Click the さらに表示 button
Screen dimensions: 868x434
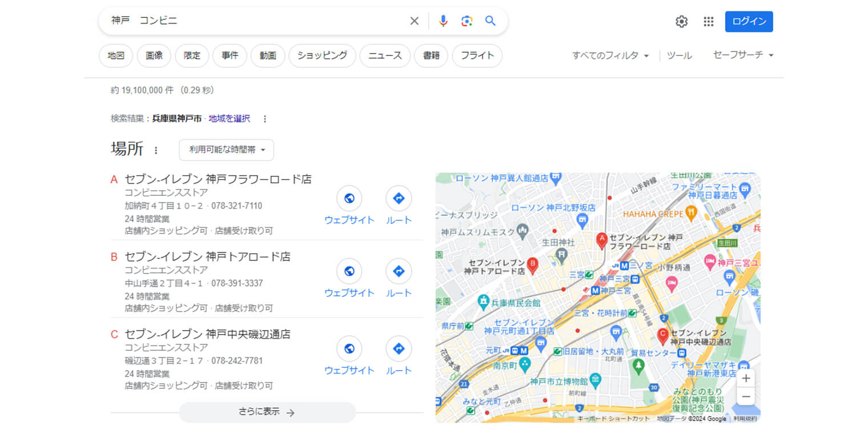point(267,412)
